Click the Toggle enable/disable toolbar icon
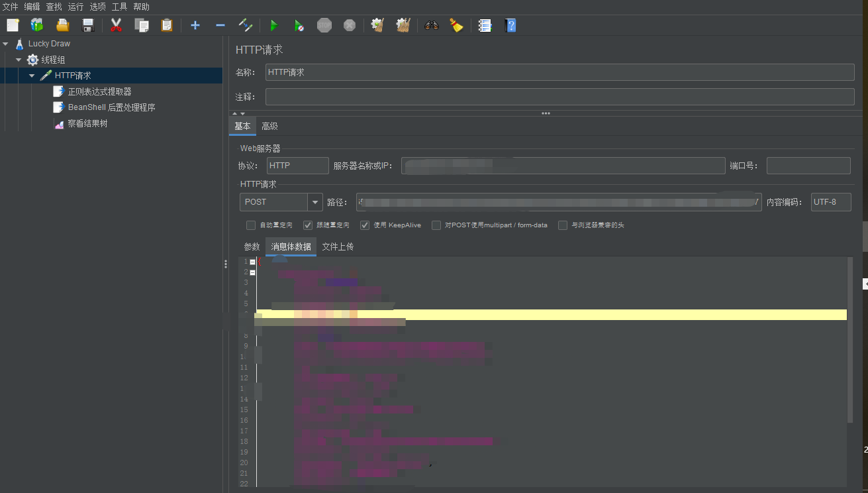868x493 pixels. point(246,25)
